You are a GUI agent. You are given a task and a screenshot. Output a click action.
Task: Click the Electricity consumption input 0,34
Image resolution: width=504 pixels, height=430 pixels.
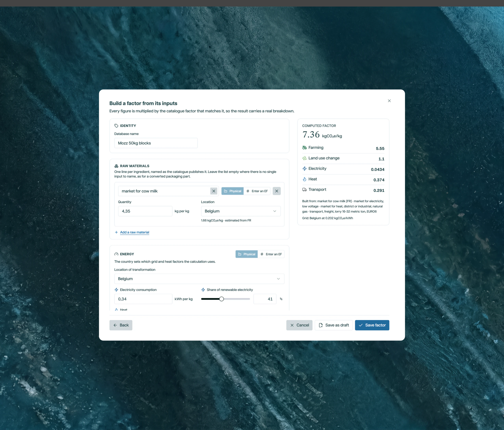pos(143,299)
